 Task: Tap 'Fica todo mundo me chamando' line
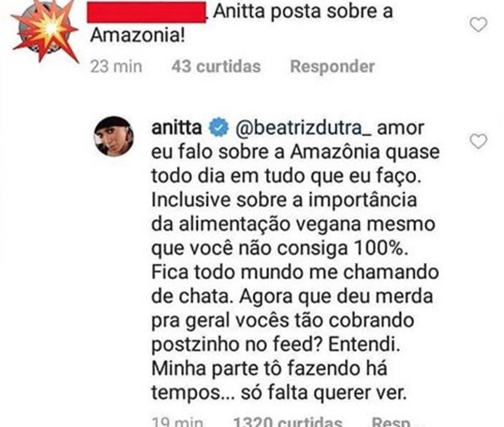click(295, 272)
